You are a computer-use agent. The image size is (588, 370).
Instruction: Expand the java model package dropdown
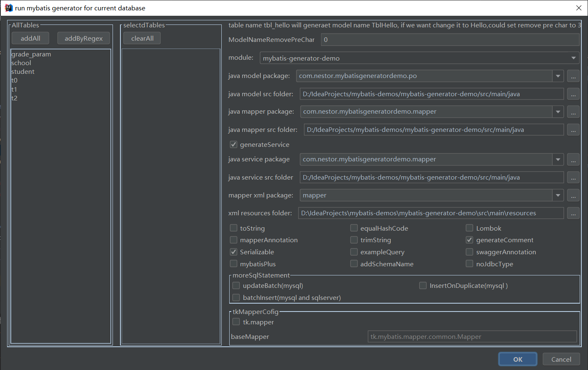click(558, 76)
